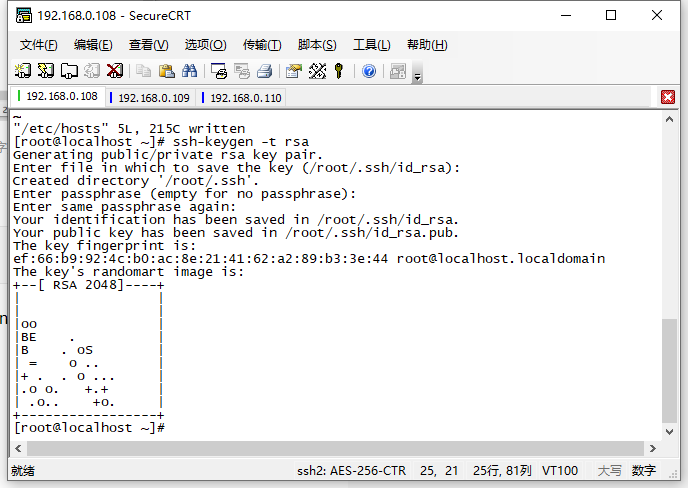Click the Quick Connect toolbar icon
The image size is (688, 488).
[x=45, y=71]
